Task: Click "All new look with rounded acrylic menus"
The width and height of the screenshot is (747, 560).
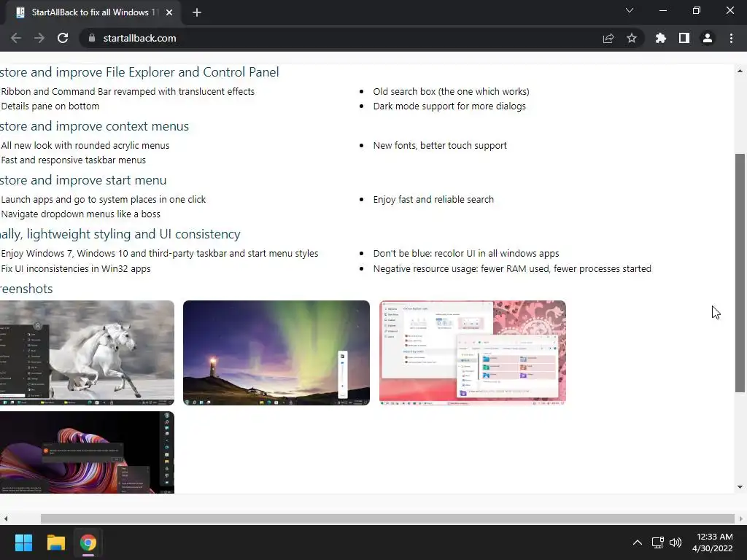Action: coord(85,146)
